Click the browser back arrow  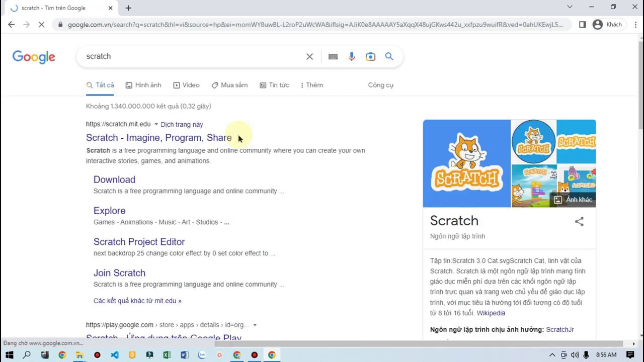point(11,24)
